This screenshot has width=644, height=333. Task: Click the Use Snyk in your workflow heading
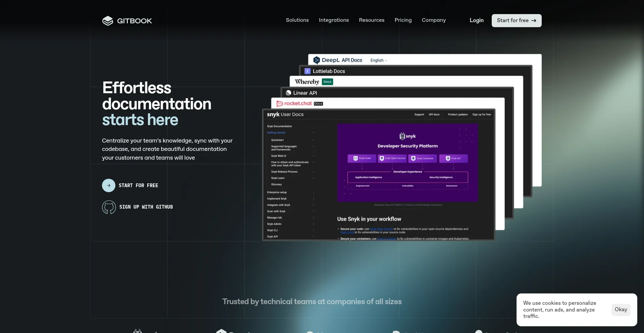point(369,219)
